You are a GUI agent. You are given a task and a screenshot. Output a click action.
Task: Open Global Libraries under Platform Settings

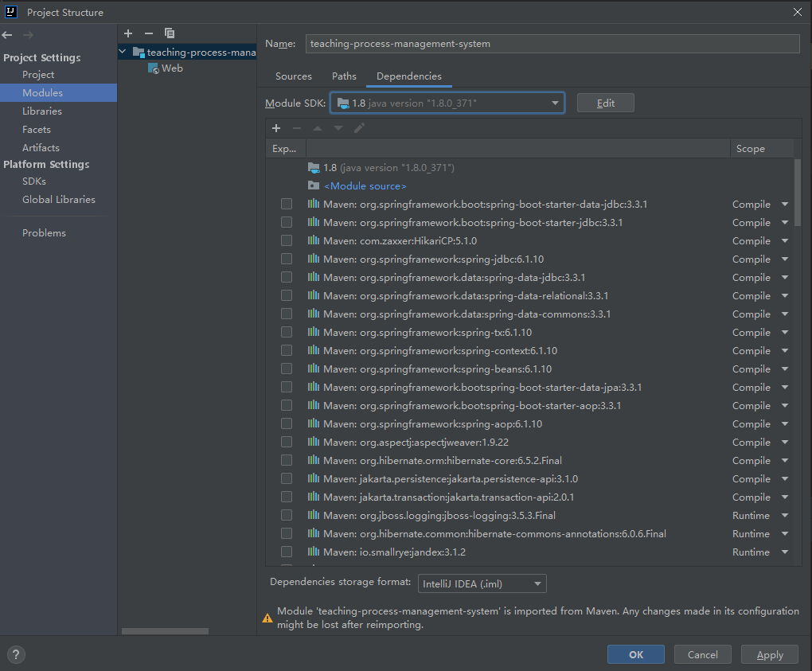pos(59,199)
